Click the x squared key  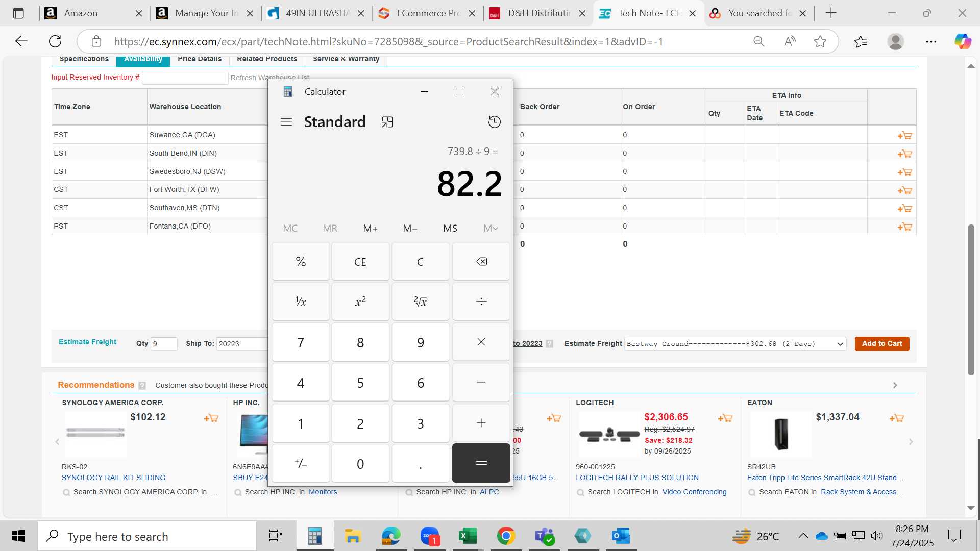[x=360, y=302]
